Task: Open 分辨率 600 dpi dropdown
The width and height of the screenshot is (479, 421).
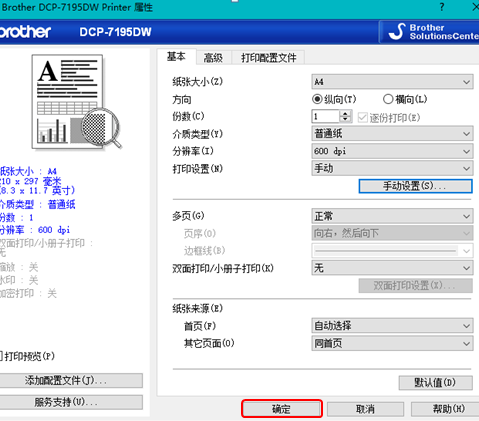Action: (392, 151)
